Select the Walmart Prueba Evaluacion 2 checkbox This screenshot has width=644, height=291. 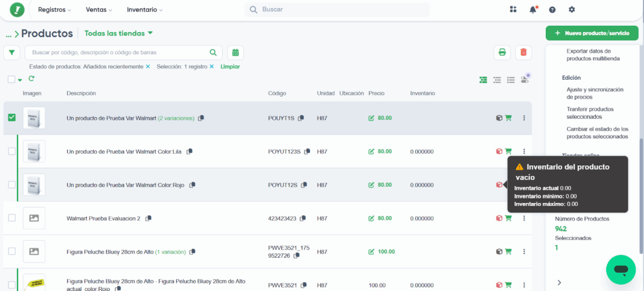point(11,218)
